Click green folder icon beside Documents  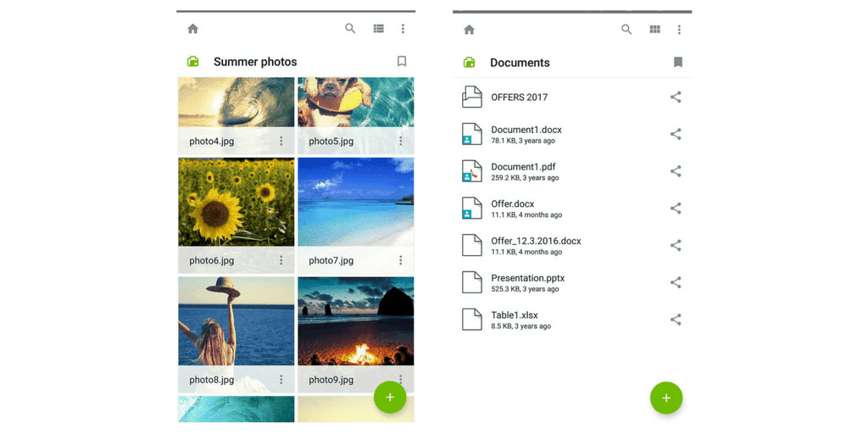click(469, 63)
